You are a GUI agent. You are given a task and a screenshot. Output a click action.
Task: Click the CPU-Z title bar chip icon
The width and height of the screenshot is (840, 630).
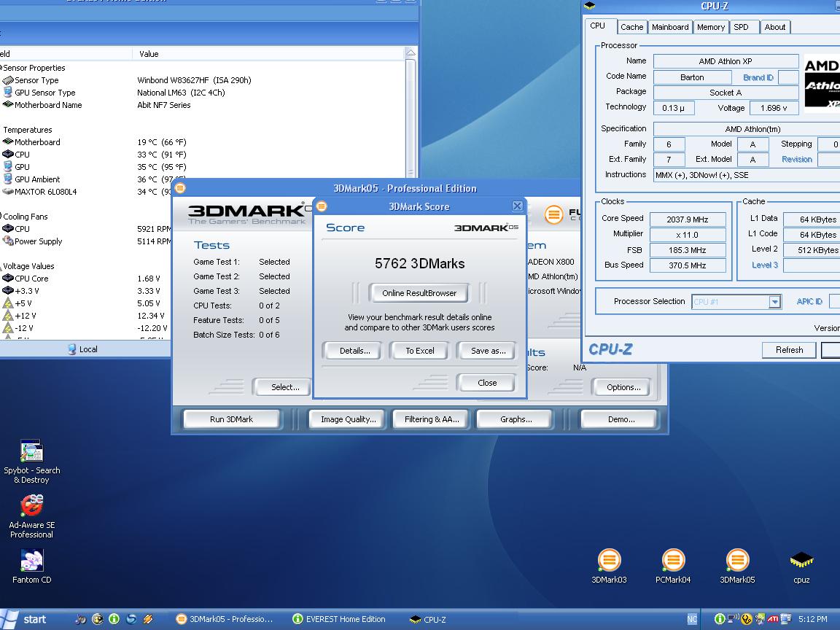[x=589, y=6]
